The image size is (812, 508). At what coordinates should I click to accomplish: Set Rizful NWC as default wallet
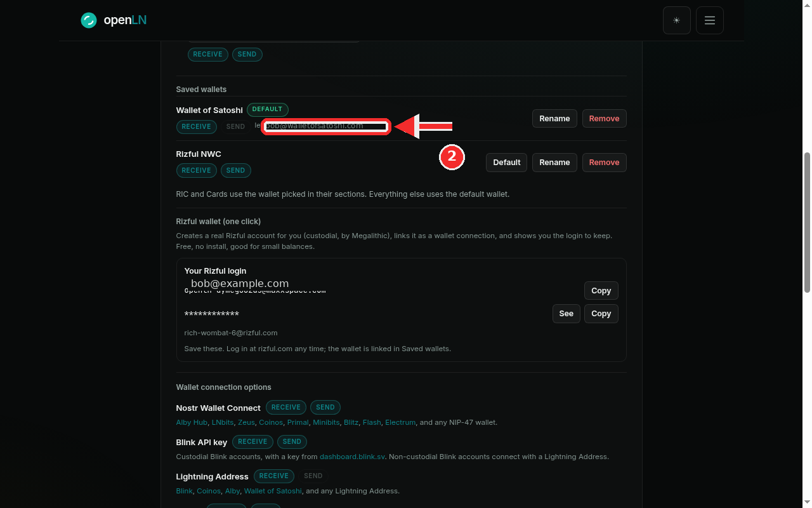507,162
